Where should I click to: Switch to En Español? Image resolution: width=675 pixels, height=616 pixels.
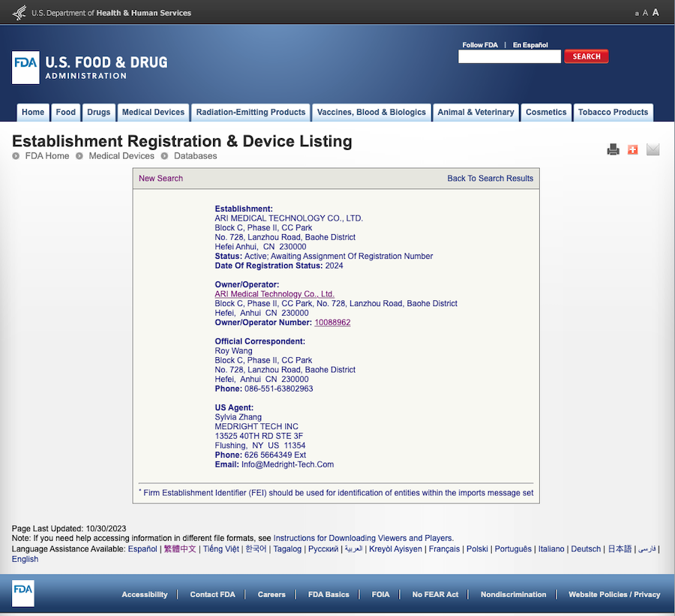(x=530, y=45)
